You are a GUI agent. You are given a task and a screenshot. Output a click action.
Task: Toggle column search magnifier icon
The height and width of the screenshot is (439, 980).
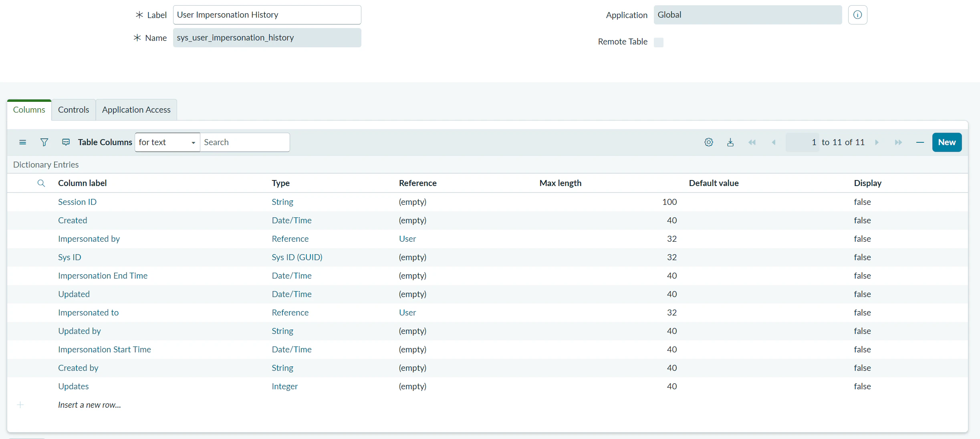[41, 183]
